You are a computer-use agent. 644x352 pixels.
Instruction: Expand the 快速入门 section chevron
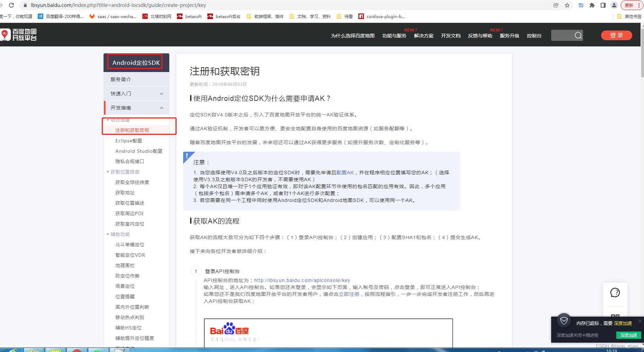[161, 94]
